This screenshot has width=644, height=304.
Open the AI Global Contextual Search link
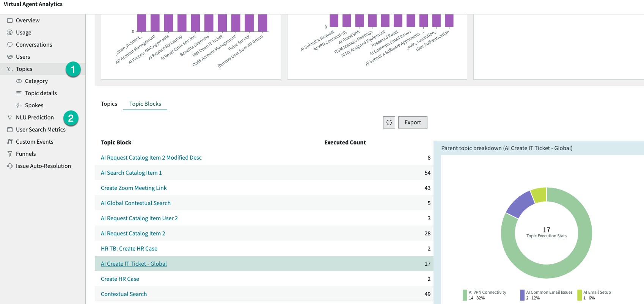click(136, 203)
